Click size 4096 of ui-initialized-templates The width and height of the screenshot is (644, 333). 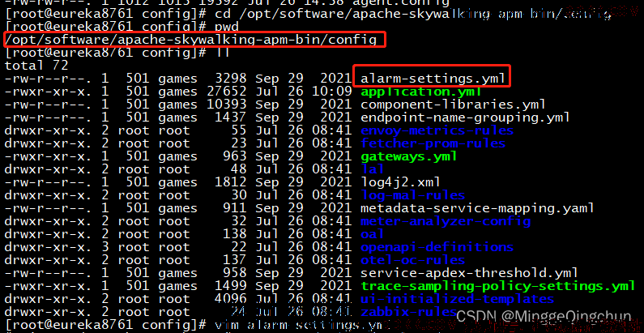click(230, 298)
